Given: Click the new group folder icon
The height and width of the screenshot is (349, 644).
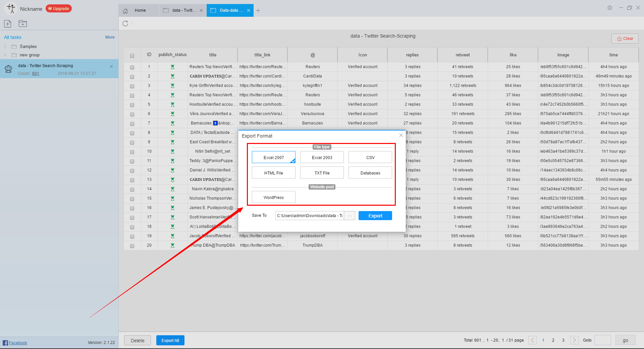Looking at the screenshot, I should 23,23.
